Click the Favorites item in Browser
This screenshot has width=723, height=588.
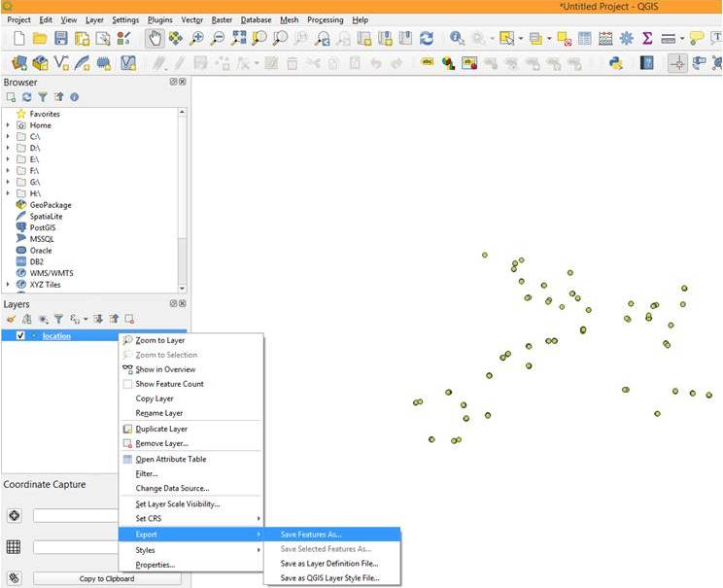click(x=45, y=114)
